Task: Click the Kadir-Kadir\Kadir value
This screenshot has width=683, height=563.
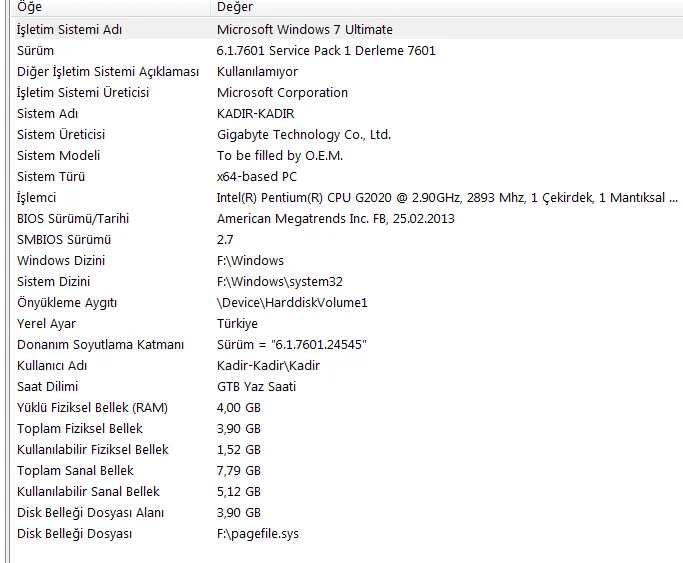Action: point(268,365)
